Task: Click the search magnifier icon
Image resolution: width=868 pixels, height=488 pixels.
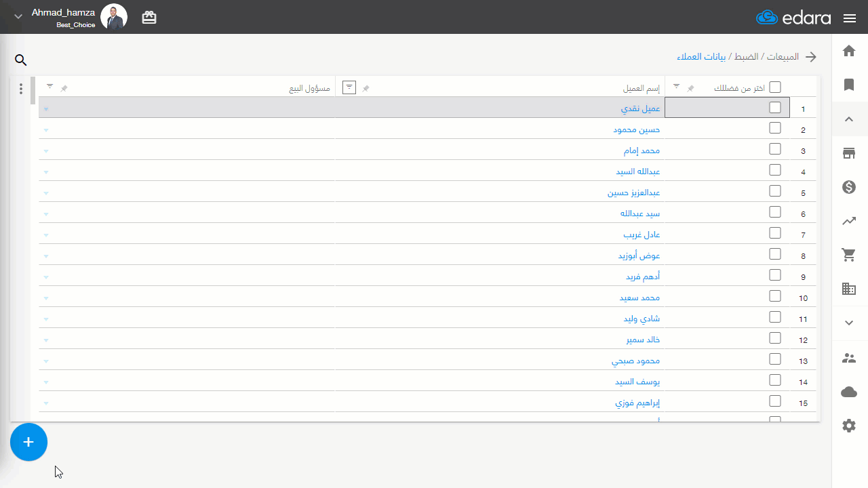Action: (x=21, y=60)
